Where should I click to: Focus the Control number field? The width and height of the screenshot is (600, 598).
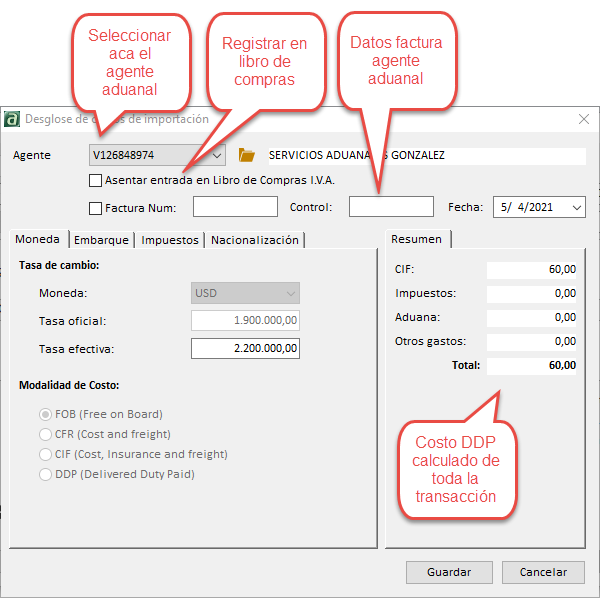(391, 207)
